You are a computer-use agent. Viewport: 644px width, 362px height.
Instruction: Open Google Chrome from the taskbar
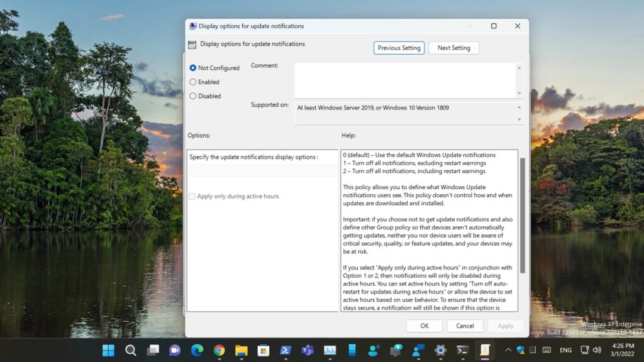pyautogui.click(x=219, y=350)
